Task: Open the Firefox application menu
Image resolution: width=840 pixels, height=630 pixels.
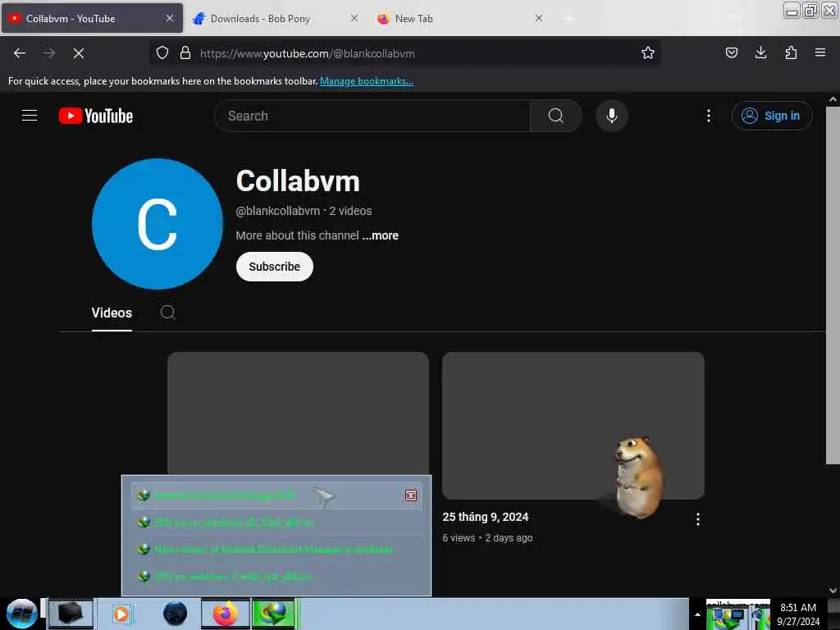Action: coord(819,52)
